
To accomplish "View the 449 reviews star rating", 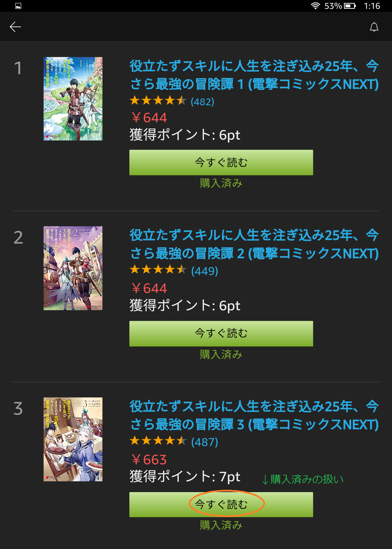I will 174,270.
